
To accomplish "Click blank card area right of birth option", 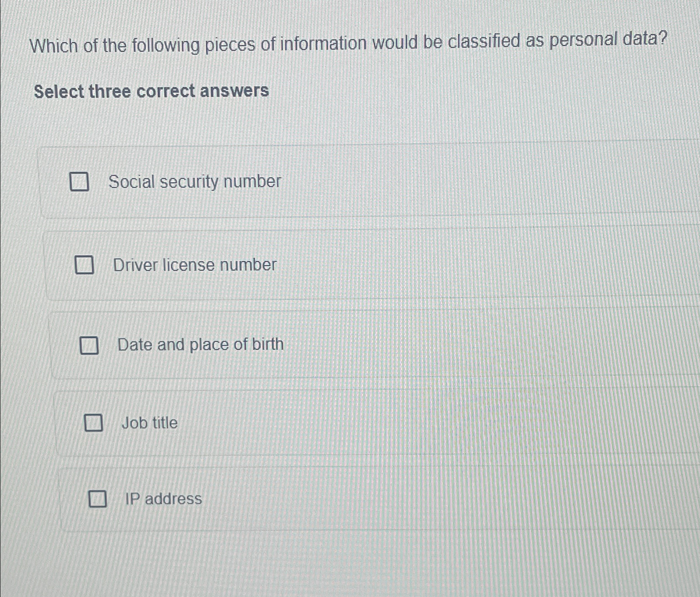I will [x=478, y=343].
